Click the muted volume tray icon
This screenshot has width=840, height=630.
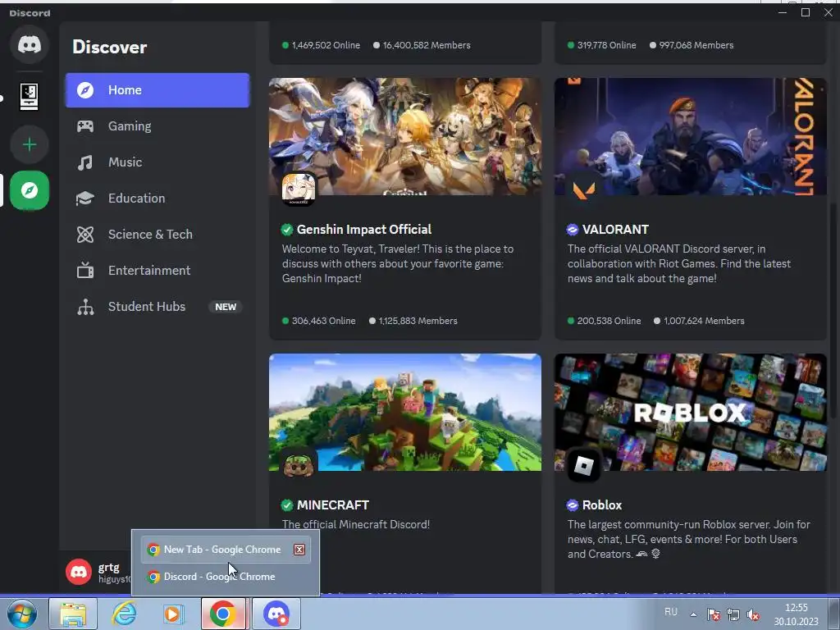(753, 615)
